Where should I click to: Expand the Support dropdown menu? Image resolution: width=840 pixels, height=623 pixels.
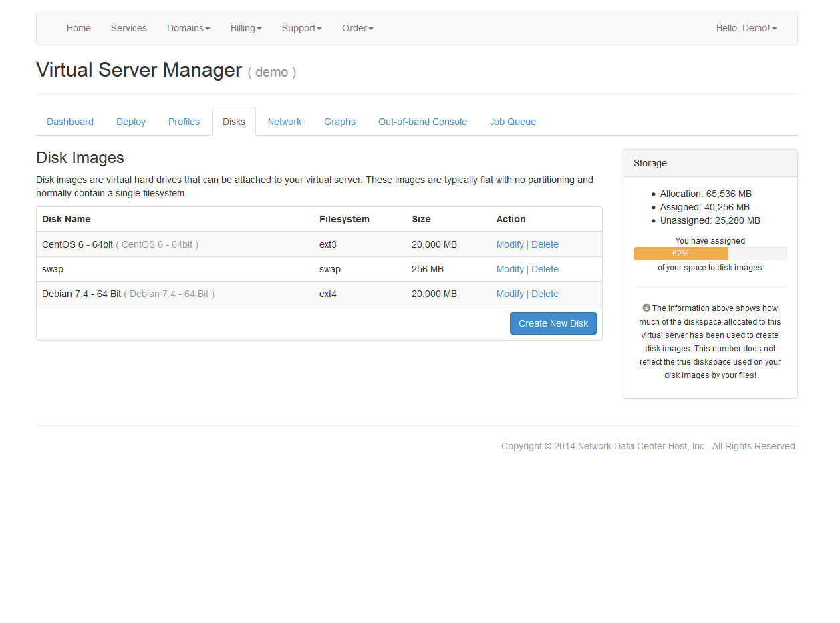coord(301,28)
